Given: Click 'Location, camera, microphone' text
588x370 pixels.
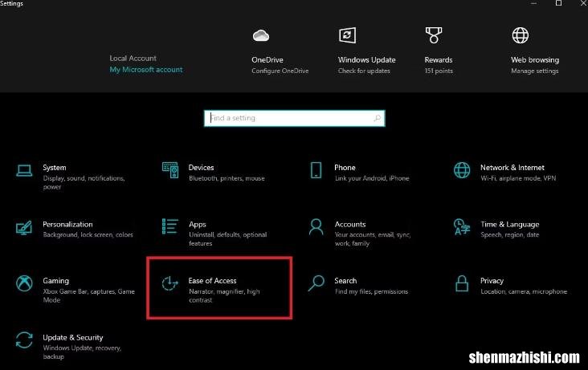Looking at the screenshot, I should 524,291.
